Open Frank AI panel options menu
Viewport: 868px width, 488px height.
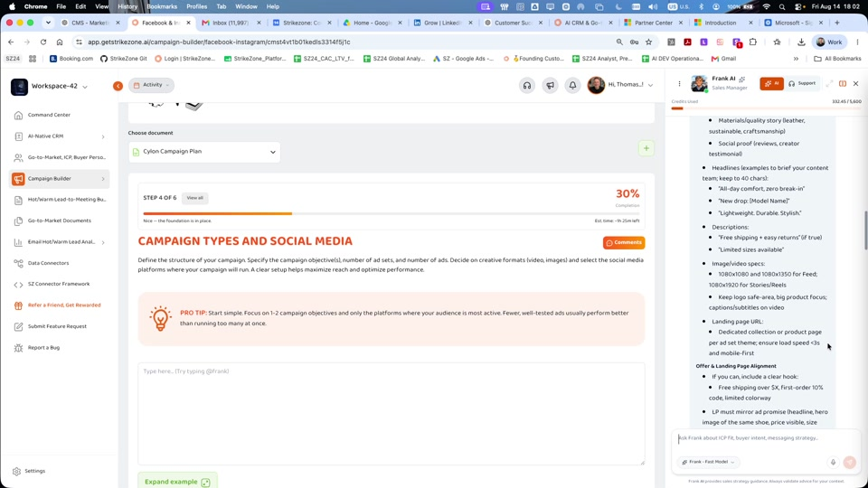(679, 84)
